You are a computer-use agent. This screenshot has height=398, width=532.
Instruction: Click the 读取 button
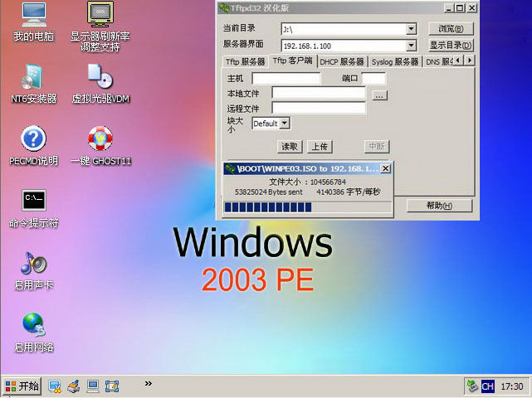point(290,147)
